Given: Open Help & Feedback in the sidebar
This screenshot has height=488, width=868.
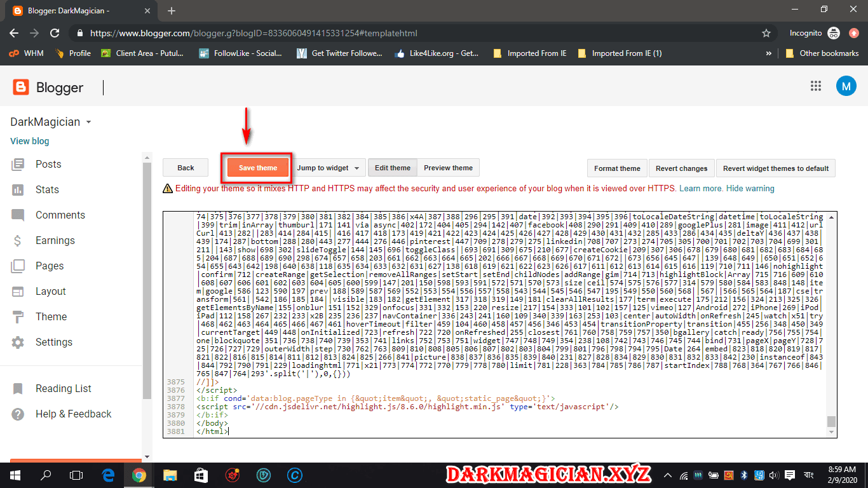Looking at the screenshot, I should click(73, 414).
